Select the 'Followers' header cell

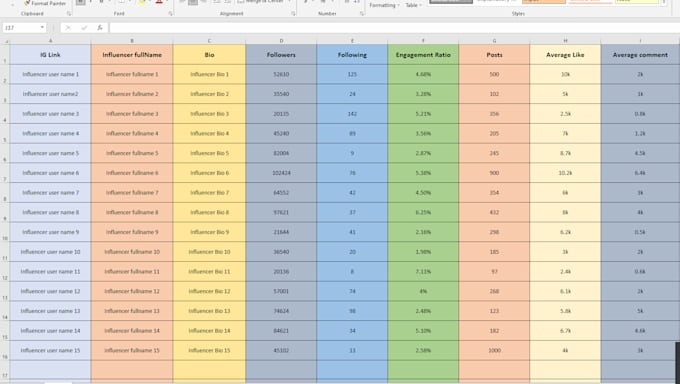281,55
